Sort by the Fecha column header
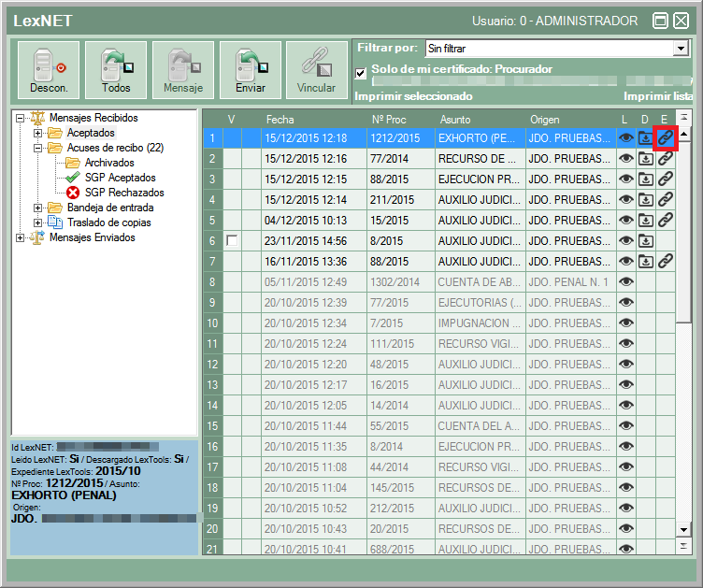 [x=280, y=120]
